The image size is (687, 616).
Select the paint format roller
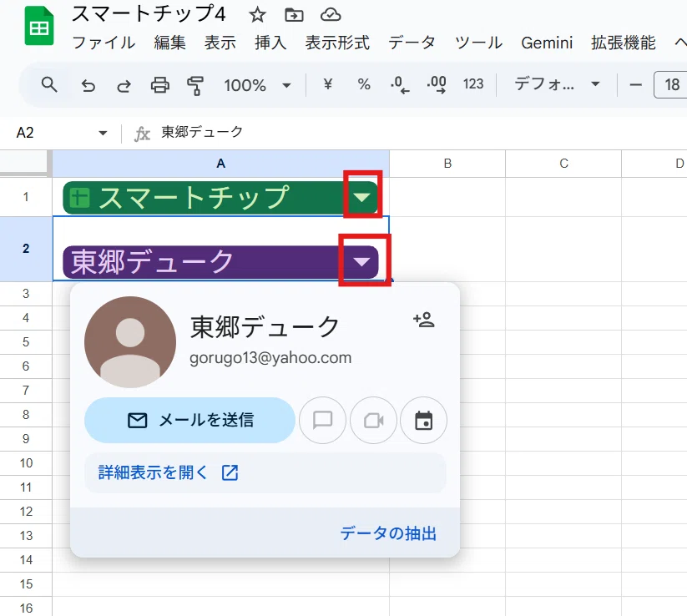click(195, 85)
